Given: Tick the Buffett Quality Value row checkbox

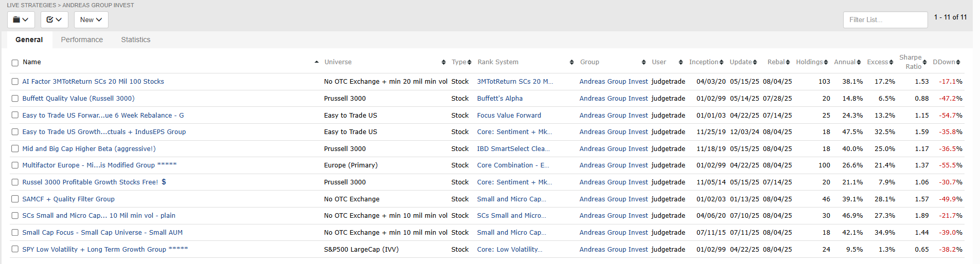Looking at the screenshot, I should pyautogui.click(x=15, y=99).
